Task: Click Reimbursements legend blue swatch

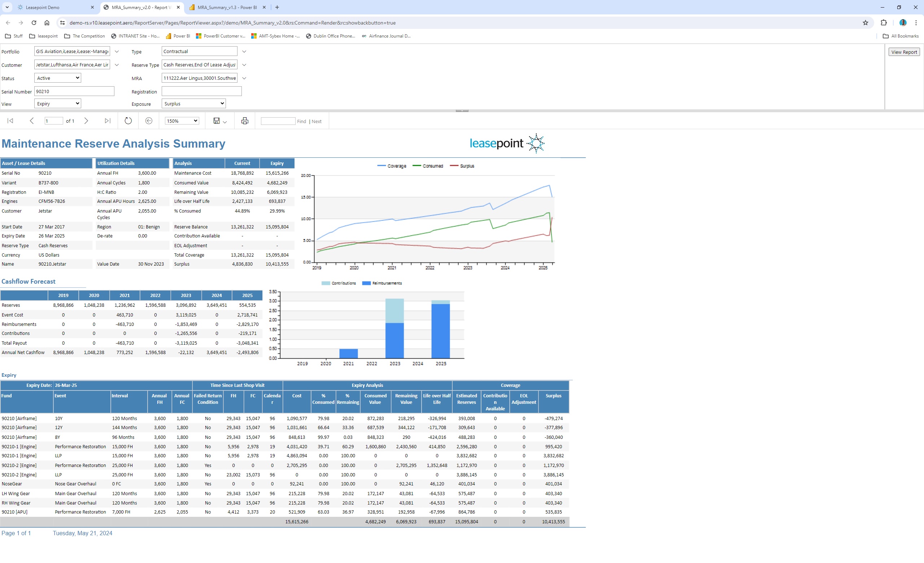Action: point(366,283)
